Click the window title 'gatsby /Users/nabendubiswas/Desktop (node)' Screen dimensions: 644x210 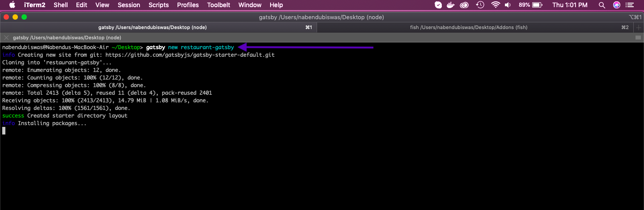click(x=322, y=17)
